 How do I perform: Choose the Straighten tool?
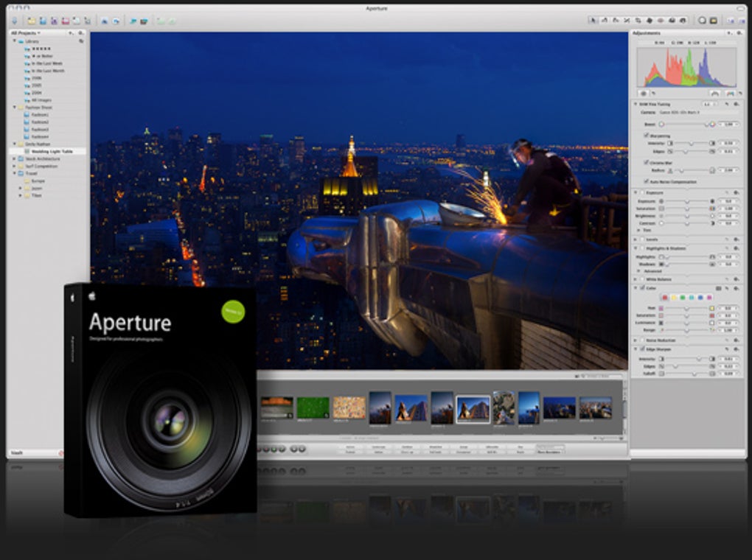click(x=627, y=20)
